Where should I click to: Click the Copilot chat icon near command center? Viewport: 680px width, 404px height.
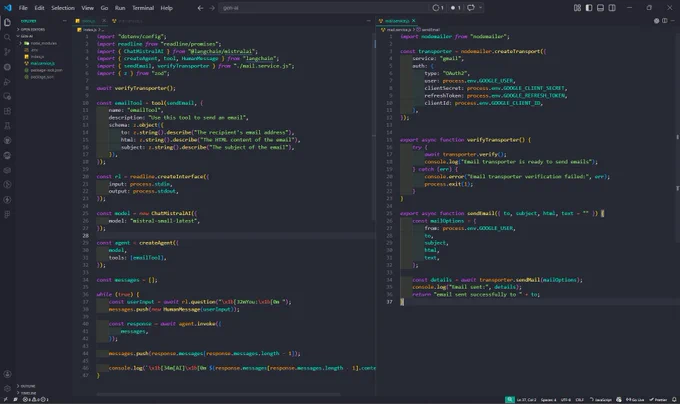pyautogui.click(x=471, y=8)
